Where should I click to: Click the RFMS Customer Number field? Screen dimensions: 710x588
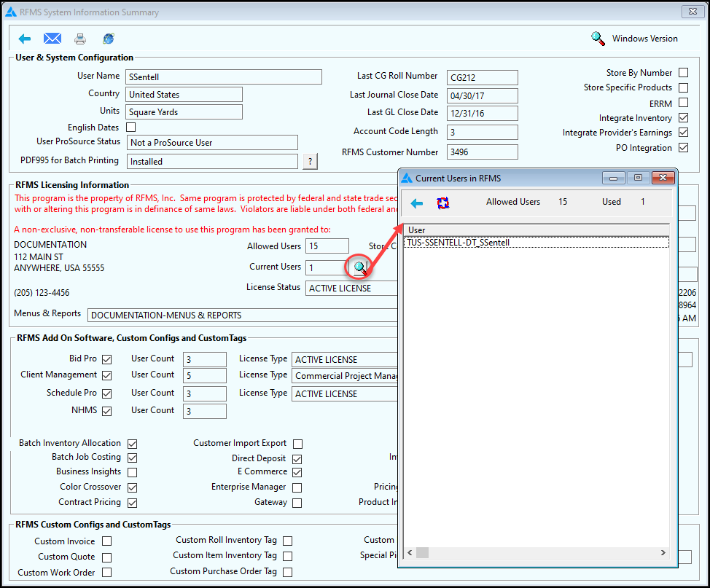coord(483,152)
